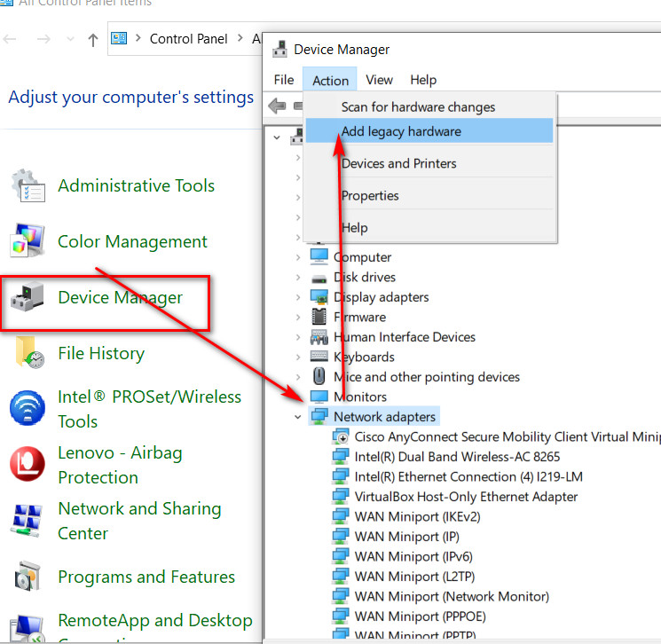This screenshot has width=661, height=644.
Task: Collapse the root computer node in device tree
Action: tap(277, 137)
